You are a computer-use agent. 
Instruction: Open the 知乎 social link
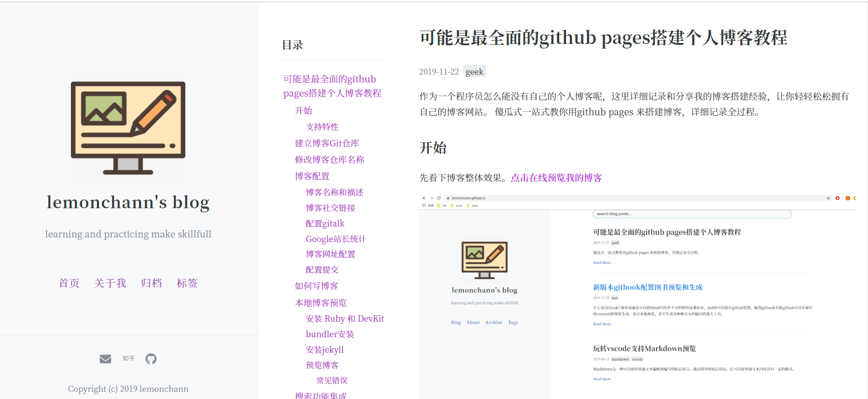coord(129,358)
